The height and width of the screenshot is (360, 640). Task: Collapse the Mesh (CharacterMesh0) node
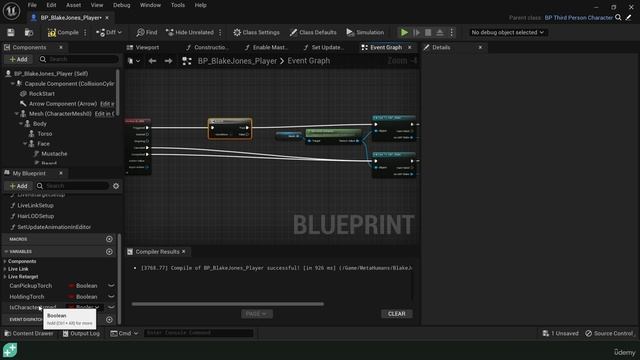pyautogui.click(x=17, y=113)
